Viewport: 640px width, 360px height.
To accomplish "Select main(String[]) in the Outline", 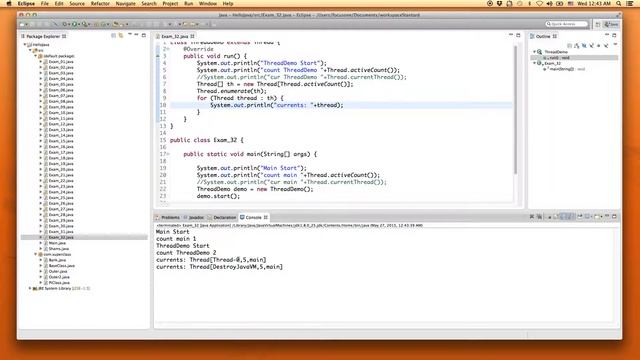I will (564, 69).
